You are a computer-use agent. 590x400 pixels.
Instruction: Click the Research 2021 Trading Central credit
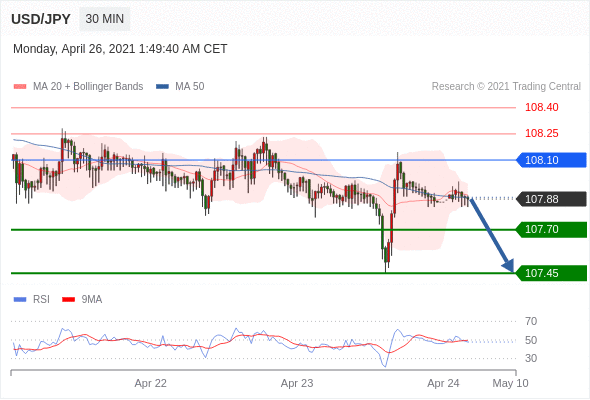point(506,87)
